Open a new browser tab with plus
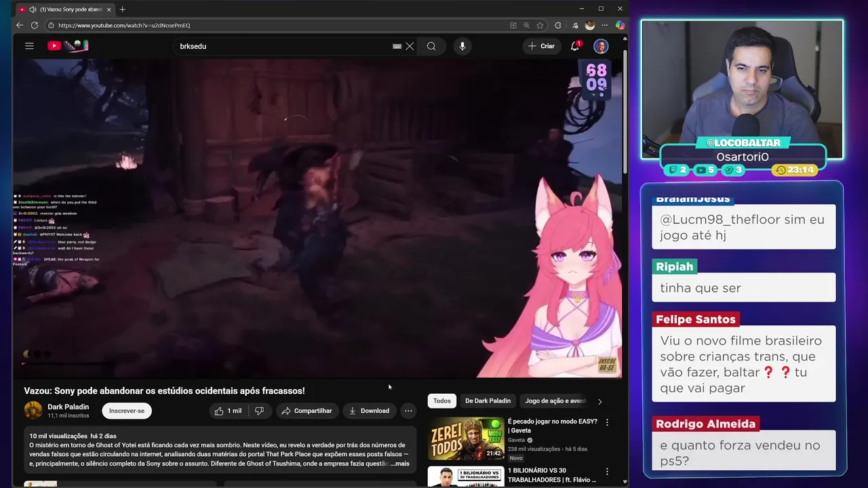This screenshot has height=488, width=868. (x=123, y=9)
